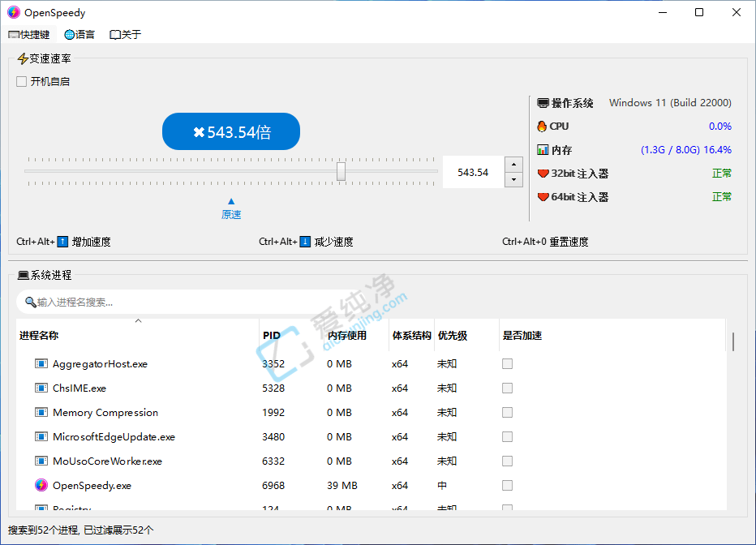The height and width of the screenshot is (545, 756).
Task: Click the OpenSpeedy.exe process icon
Action: coord(41,485)
